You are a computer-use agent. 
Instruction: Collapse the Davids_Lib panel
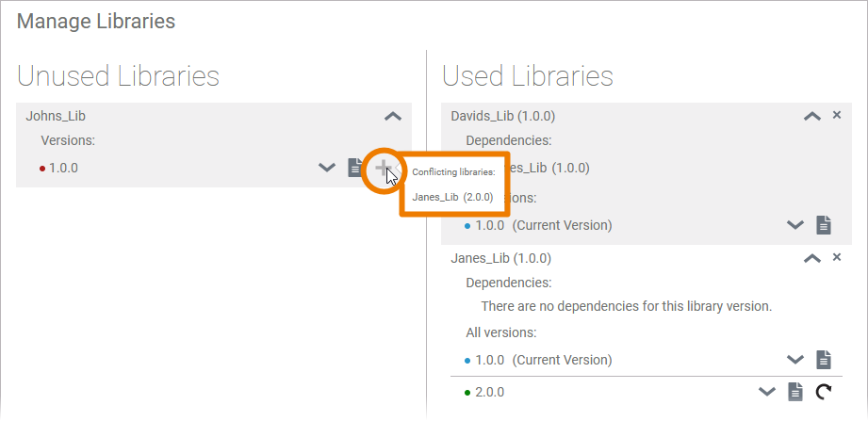(x=811, y=116)
